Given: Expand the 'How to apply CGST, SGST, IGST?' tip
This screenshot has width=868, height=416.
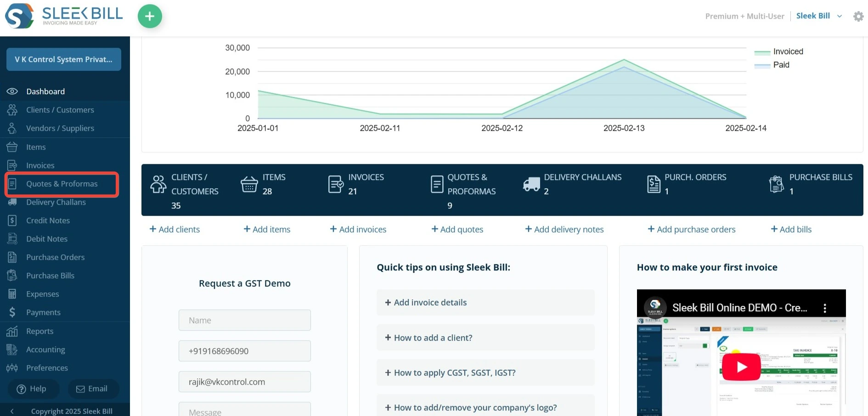Looking at the screenshot, I should click(x=485, y=372).
